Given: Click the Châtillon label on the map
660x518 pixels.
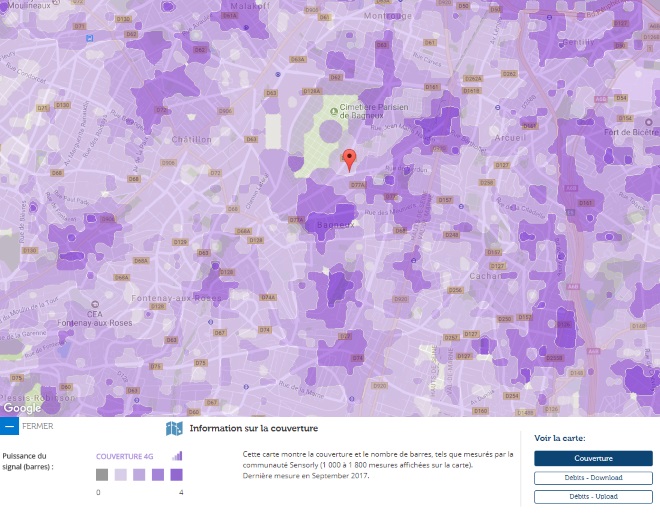Looking at the screenshot, I should (x=192, y=140).
